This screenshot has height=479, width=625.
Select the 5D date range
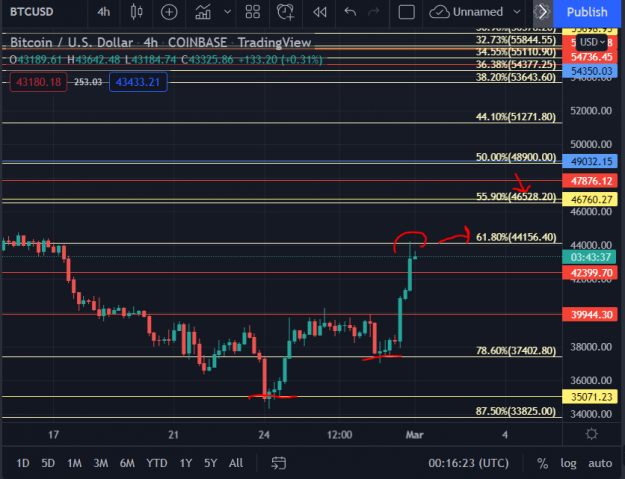48,463
